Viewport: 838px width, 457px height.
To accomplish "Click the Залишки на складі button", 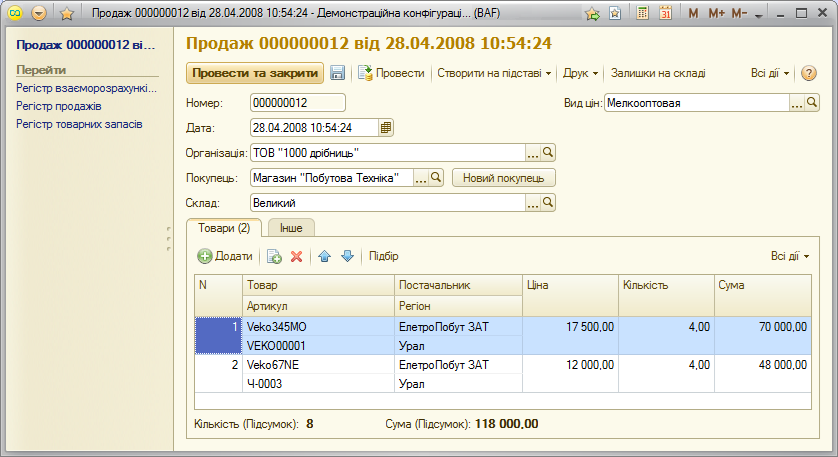I will click(x=658, y=73).
